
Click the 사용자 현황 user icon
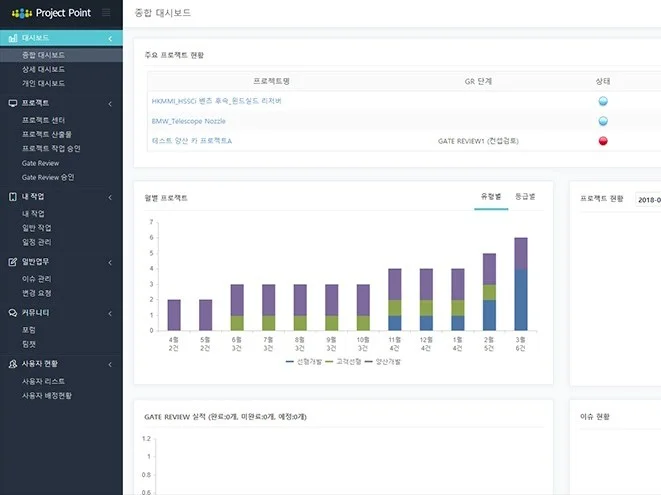(12, 364)
